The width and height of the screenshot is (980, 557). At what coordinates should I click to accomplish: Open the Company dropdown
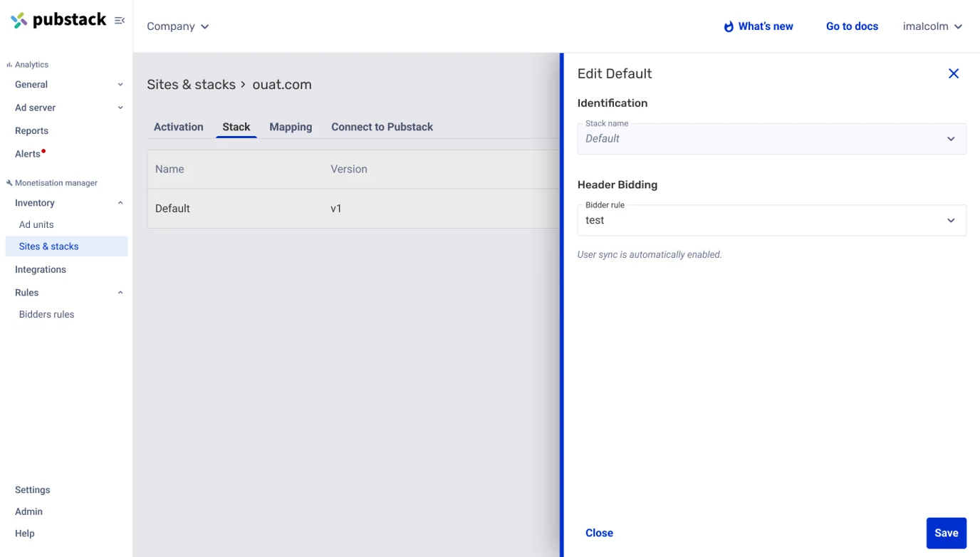(177, 26)
